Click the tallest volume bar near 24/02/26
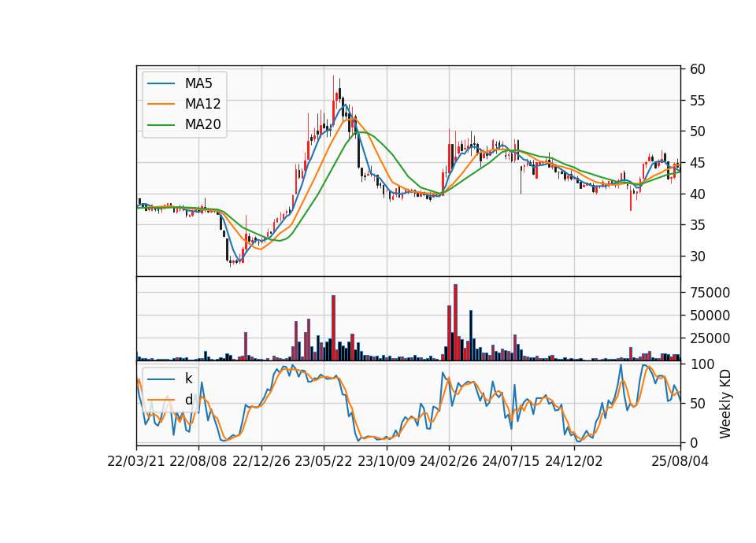 click(x=455, y=323)
